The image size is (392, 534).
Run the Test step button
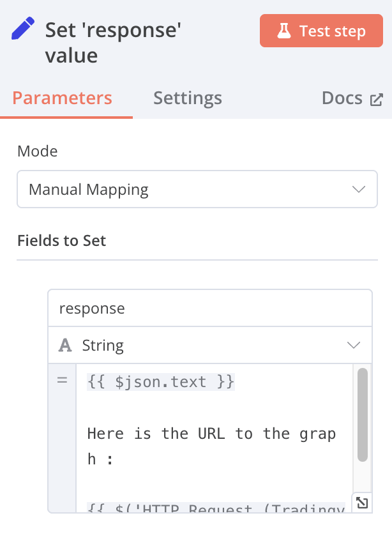tap(321, 31)
